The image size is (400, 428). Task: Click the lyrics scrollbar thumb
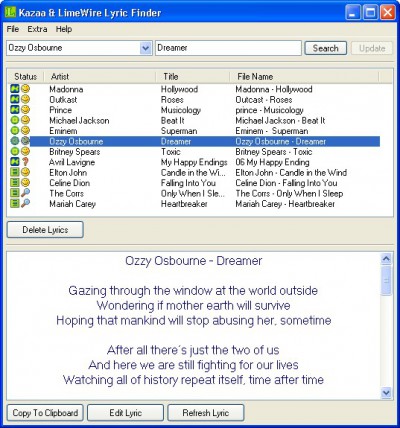(x=386, y=280)
